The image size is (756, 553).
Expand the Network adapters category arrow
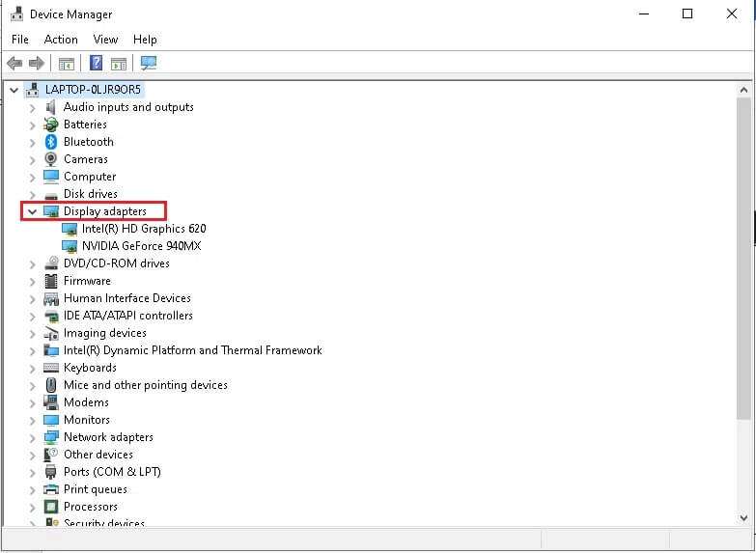(x=32, y=437)
